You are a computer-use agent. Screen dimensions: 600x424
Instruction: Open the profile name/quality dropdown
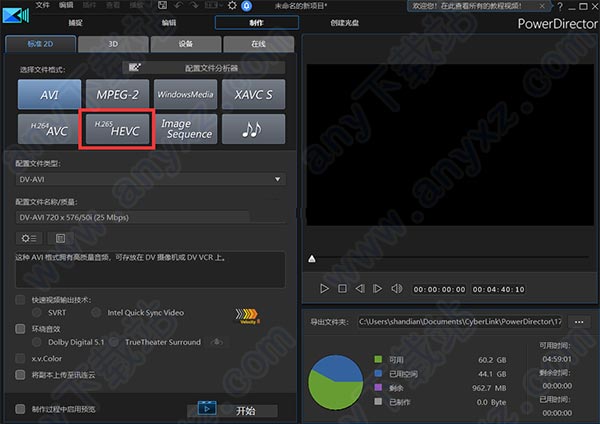click(150, 217)
